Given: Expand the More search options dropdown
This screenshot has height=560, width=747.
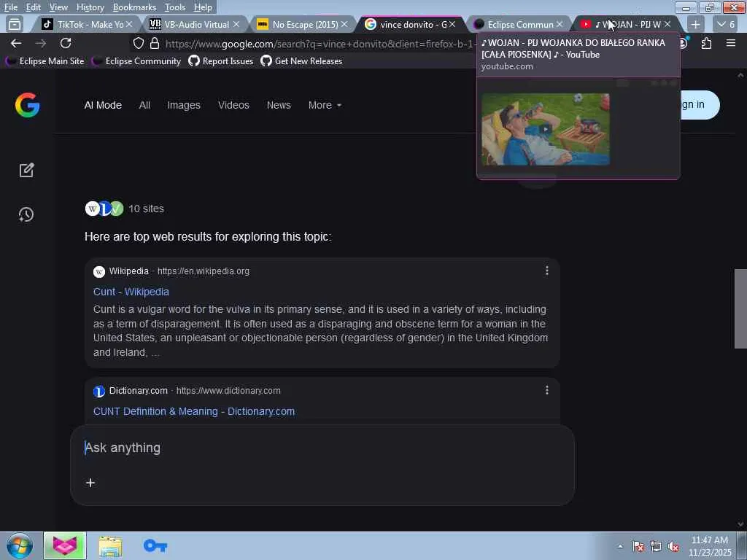Looking at the screenshot, I should [x=325, y=105].
